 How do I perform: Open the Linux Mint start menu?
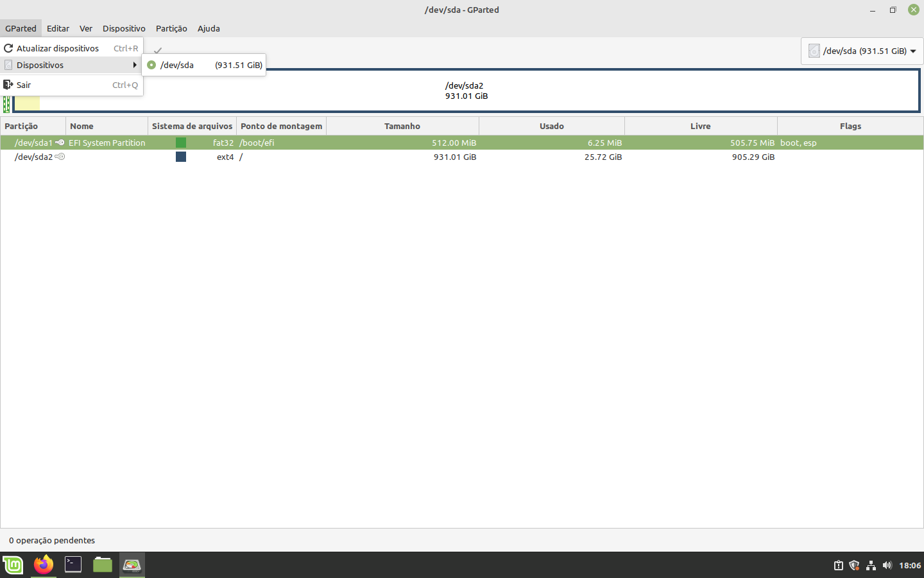point(13,565)
